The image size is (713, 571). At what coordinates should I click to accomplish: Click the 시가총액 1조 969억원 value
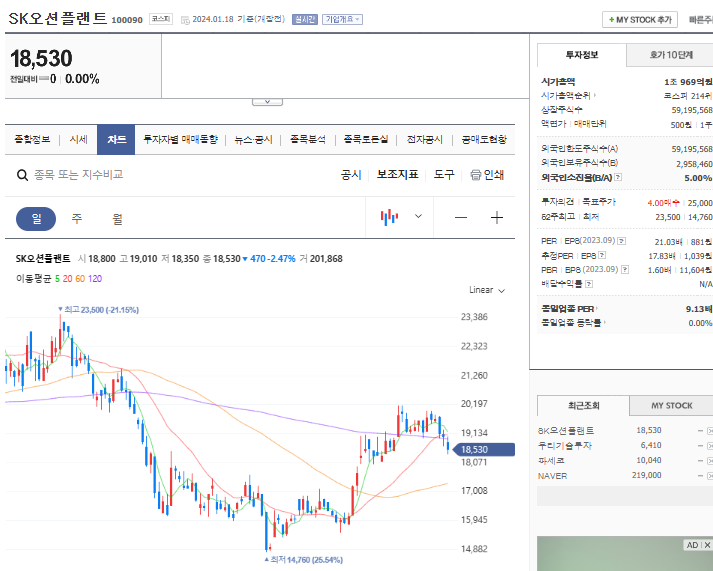pyautogui.click(x=688, y=82)
